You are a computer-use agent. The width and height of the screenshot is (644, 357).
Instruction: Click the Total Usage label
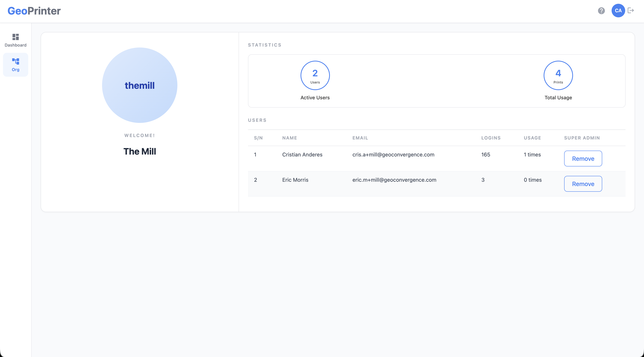tap(558, 98)
